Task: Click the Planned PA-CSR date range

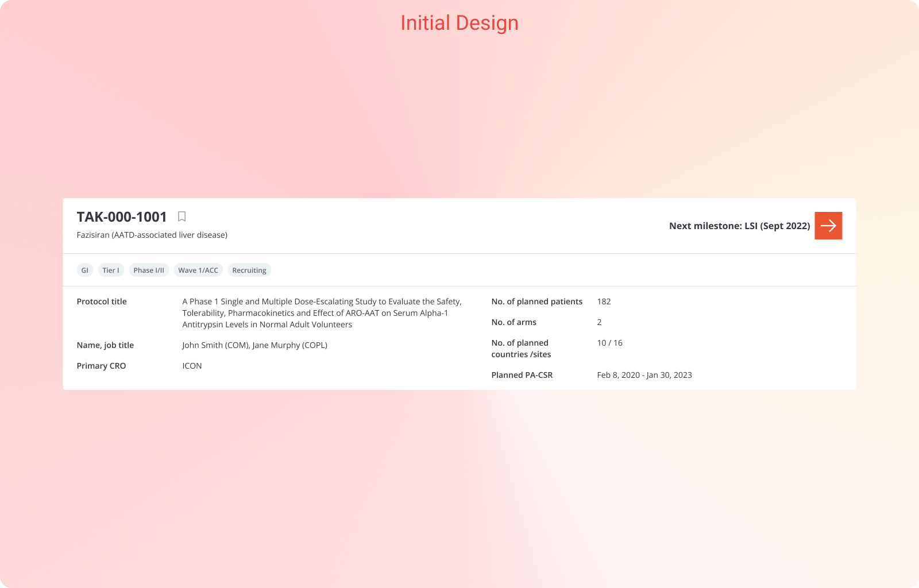Action: click(644, 375)
